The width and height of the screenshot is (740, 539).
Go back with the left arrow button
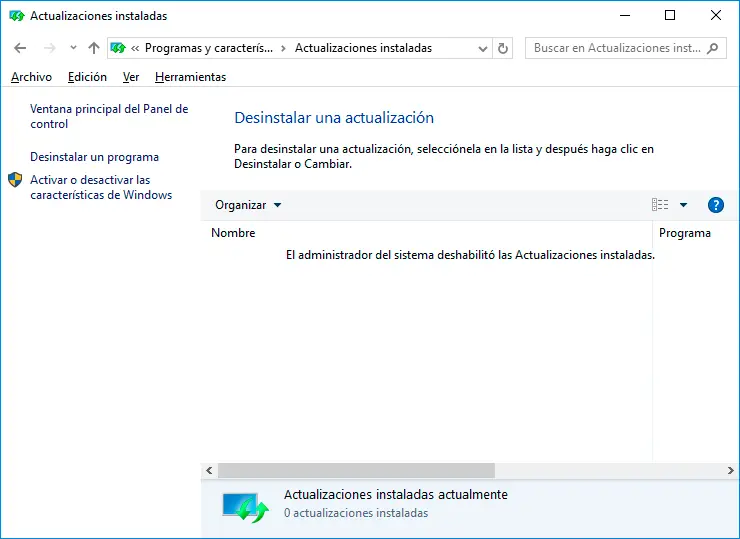[x=20, y=48]
